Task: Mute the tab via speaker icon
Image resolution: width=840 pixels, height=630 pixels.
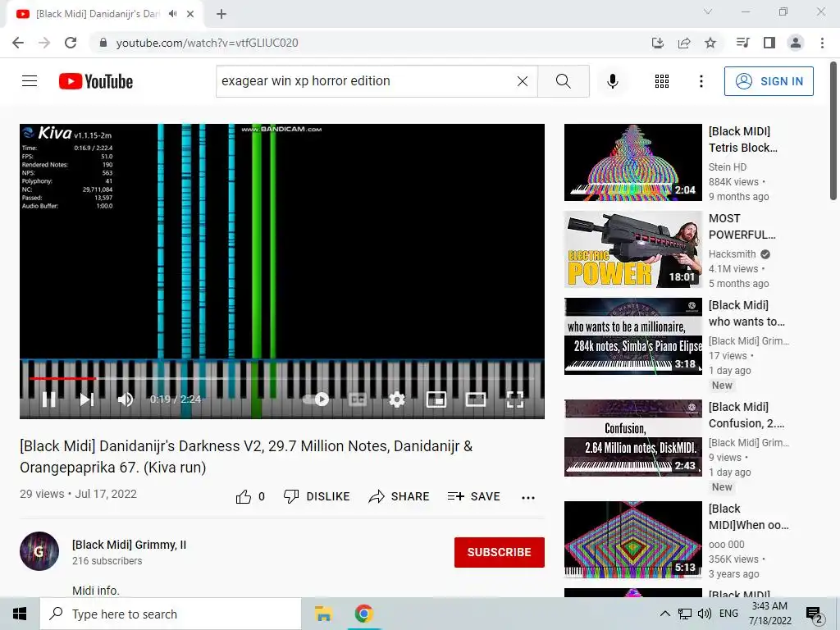Action: pyautogui.click(x=172, y=14)
